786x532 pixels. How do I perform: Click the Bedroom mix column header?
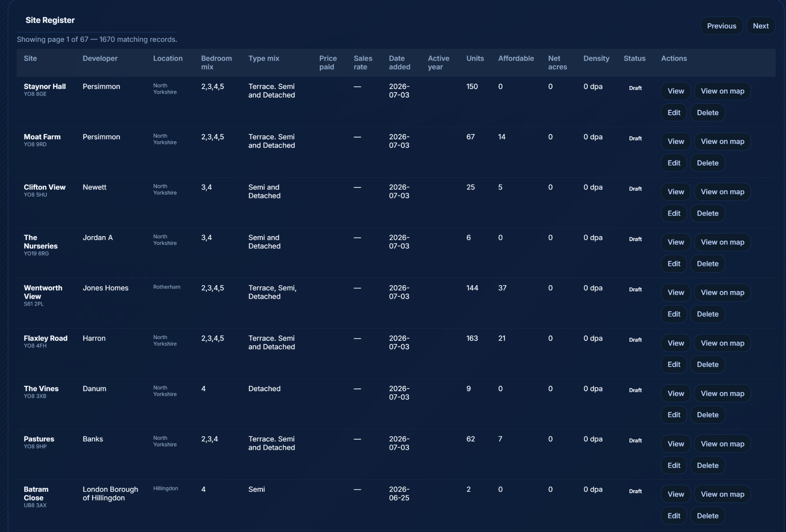(x=216, y=63)
